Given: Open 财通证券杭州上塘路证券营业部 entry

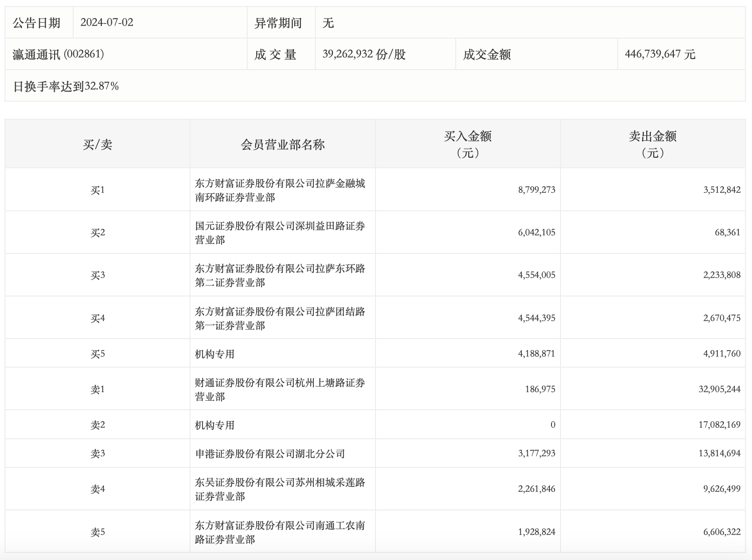Looking at the screenshot, I should point(280,390).
